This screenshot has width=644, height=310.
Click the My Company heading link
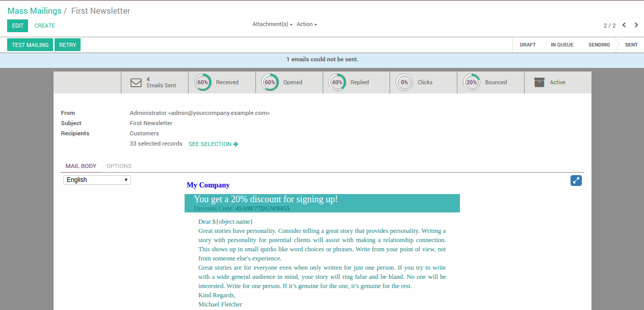tap(208, 185)
